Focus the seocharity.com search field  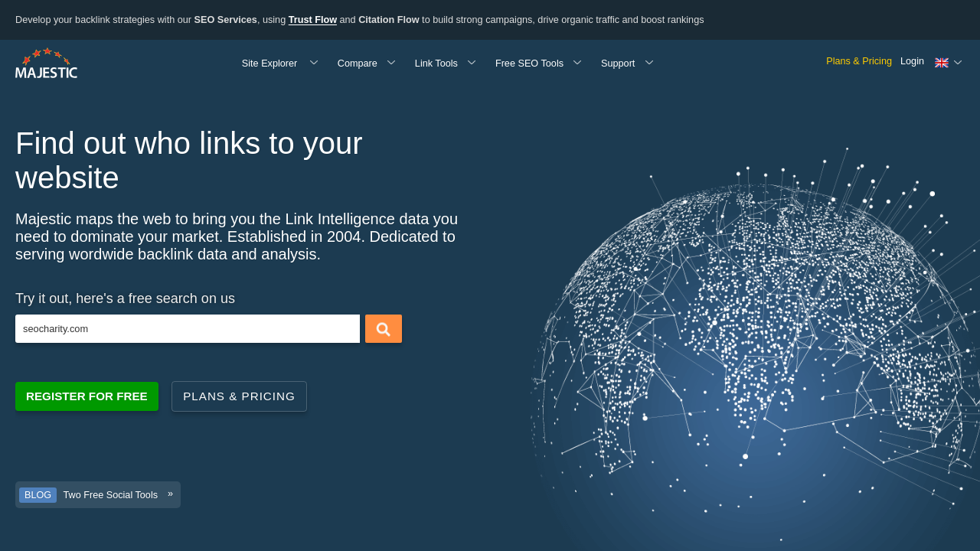[x=188, y=329]
